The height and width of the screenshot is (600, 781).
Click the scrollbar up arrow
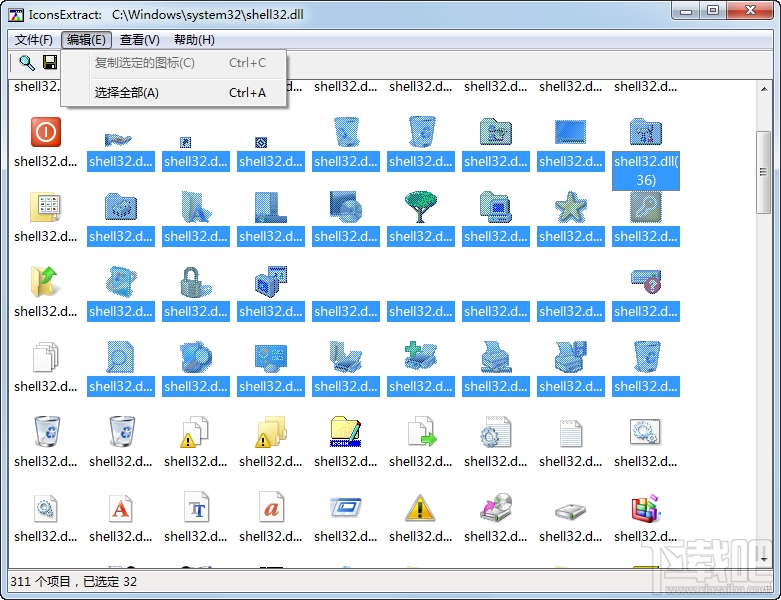tap(764, 90)
